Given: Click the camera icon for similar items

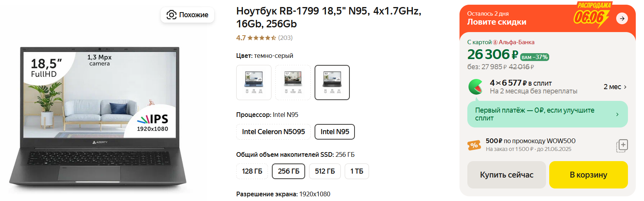Looking at the screenshot, I should point(172,15).
